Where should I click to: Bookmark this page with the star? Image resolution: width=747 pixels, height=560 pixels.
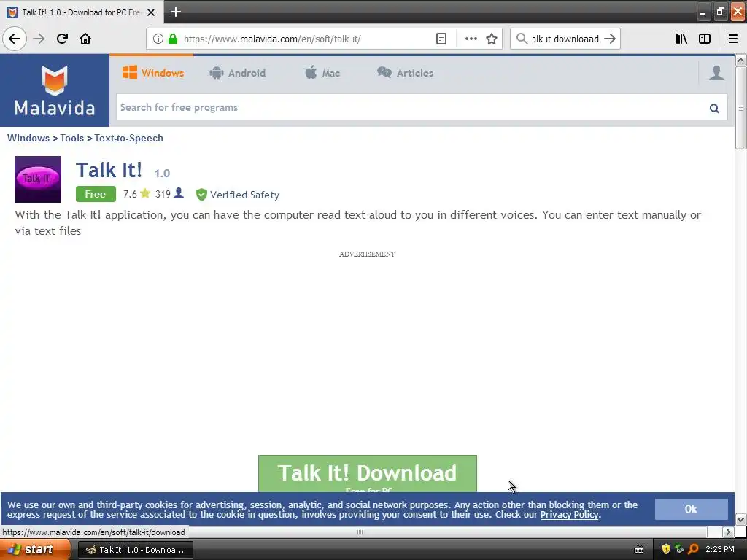(x=492, y=39)
